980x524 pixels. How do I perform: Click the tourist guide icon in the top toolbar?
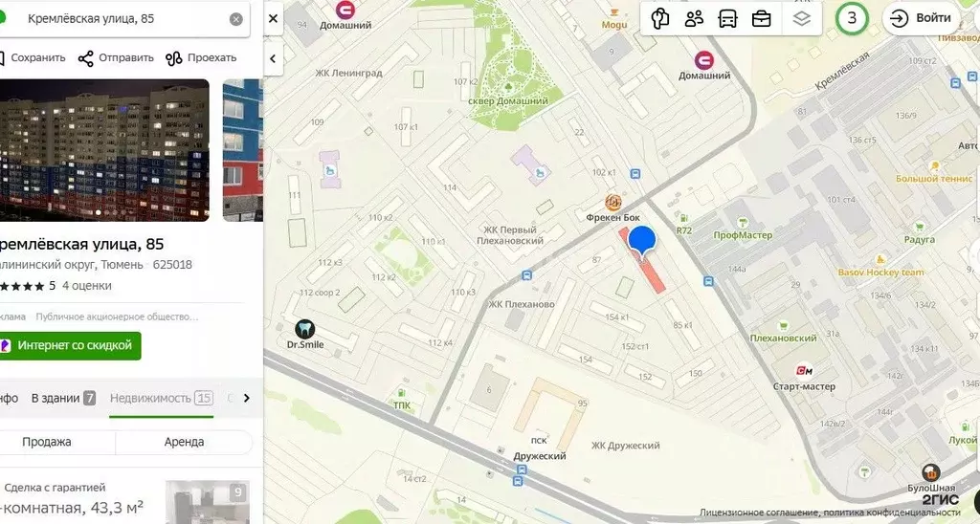click(x=660, y=19)
